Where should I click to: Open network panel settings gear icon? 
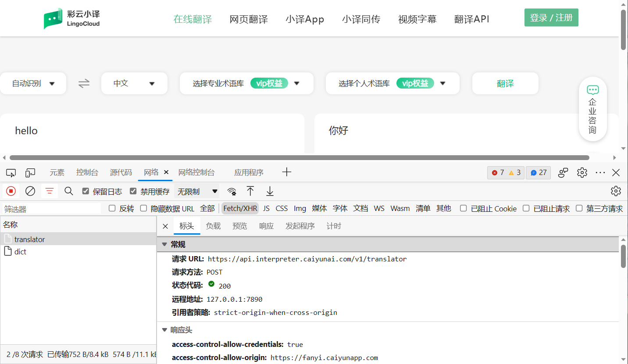click(x=616, y=191)
